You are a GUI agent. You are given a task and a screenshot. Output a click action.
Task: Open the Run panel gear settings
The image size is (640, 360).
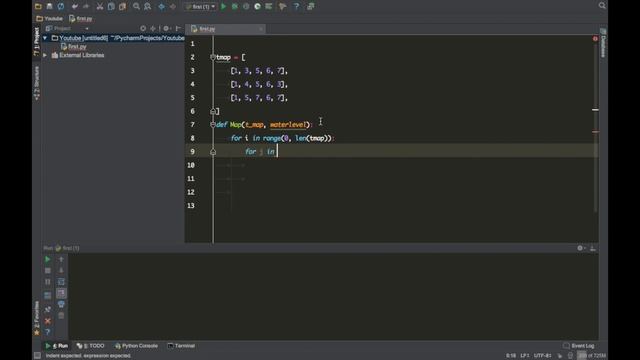(580, 248)
